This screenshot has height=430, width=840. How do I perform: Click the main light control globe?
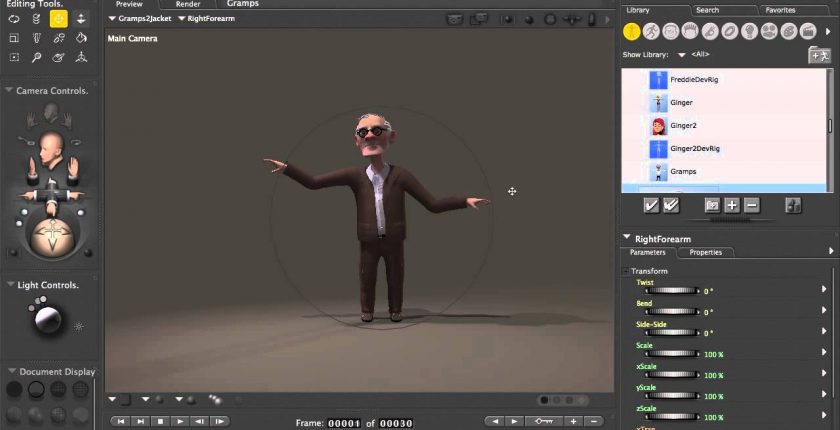(x=48, y=320)
